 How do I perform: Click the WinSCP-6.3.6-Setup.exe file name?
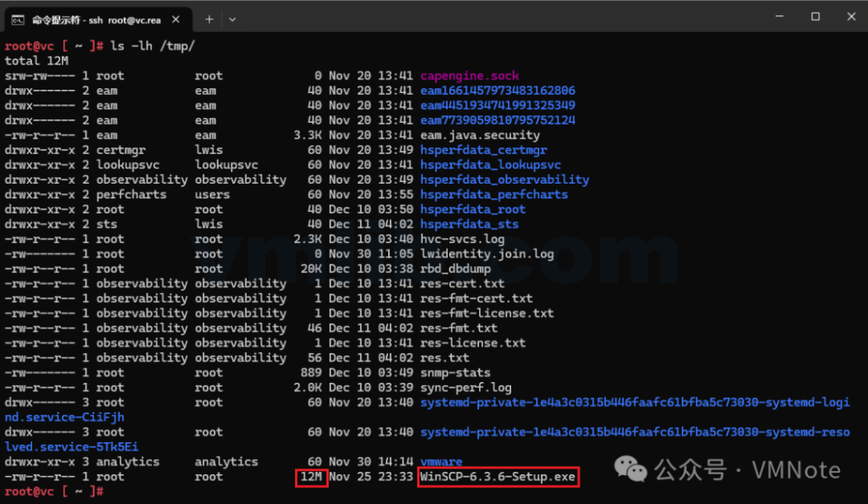[x=498, y=477]
